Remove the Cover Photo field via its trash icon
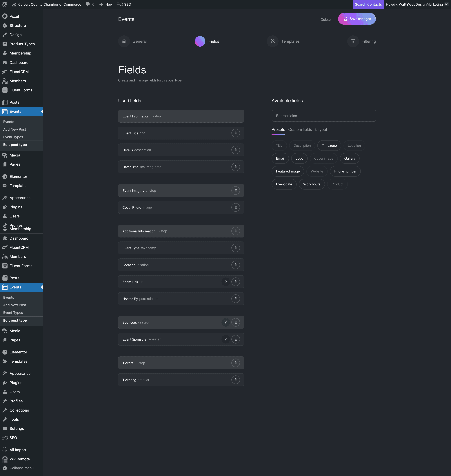 236,207
